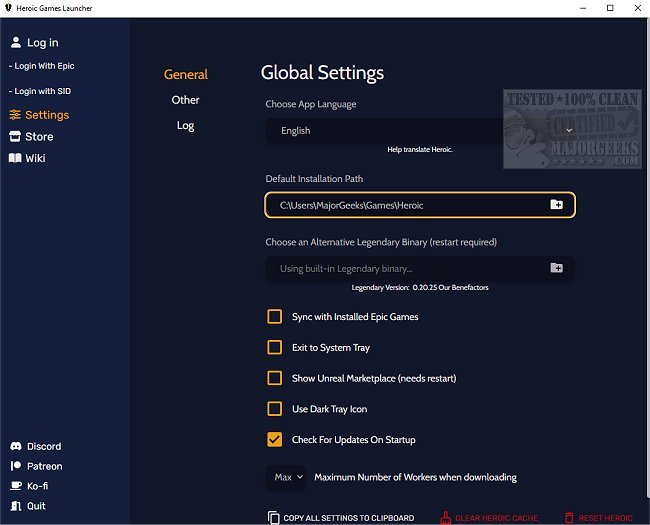The width and height of the screenshot is (650, 525).
Task: Open the Ko-fi link in sidebar
Action: pos(38,486)
